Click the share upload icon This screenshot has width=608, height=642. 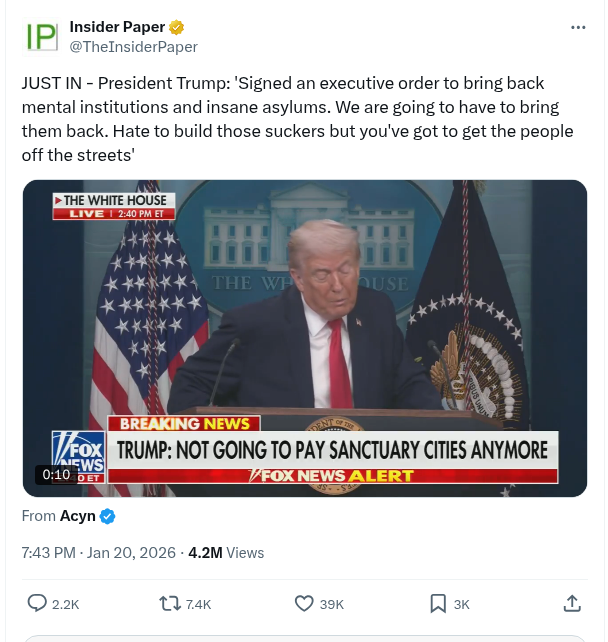pyautogui.click(x=572, y=604)
